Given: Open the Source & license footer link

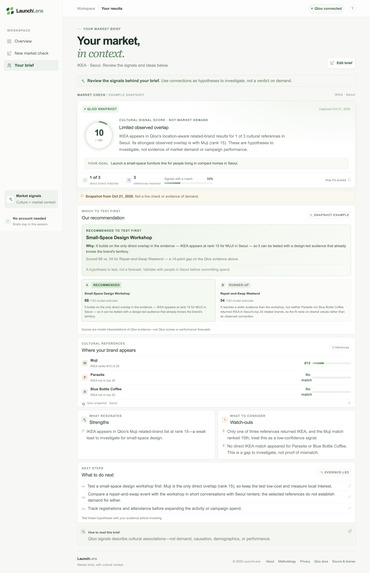Looking at the screenshot, I should [343, 561].
